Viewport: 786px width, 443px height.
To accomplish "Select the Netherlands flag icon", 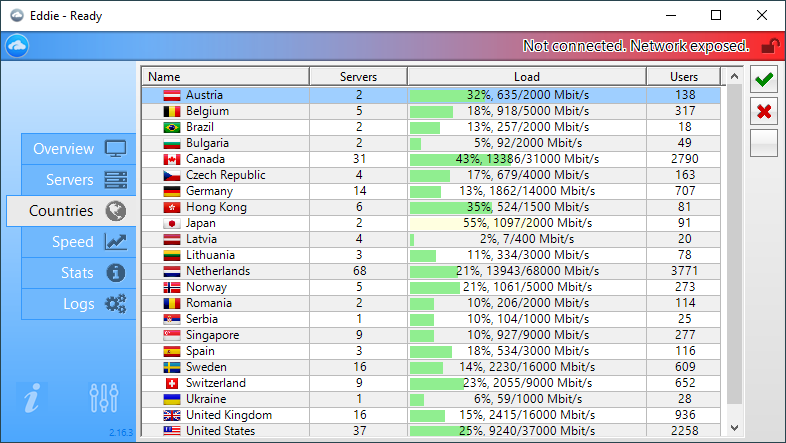I will click(x=171, y=272).
